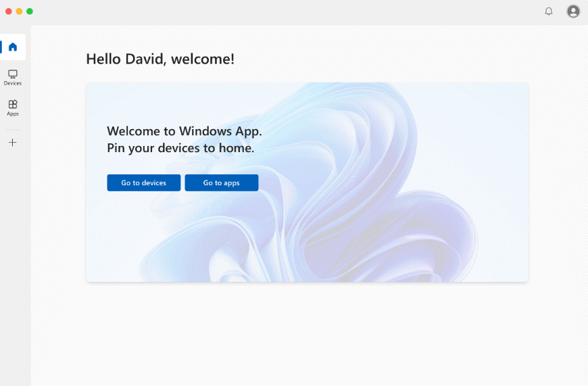Viewport: 588px width, 386px height.
Task: Click the "Welcome to Windows App." text
Action: pyautogui.click(x=185, y=131)
